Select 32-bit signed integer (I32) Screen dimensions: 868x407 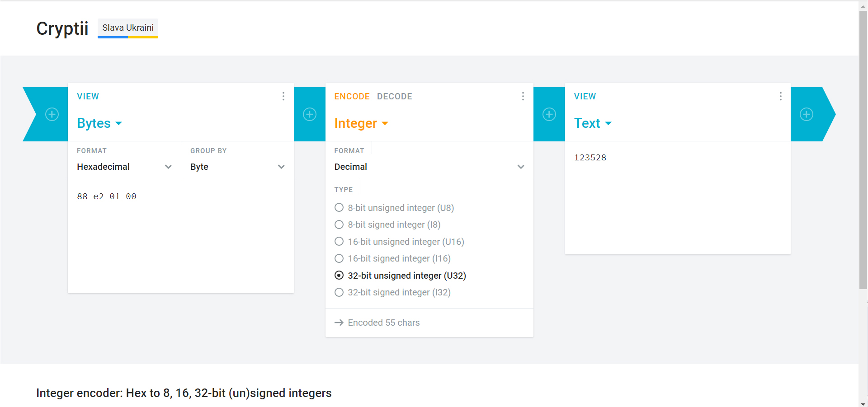392,292
